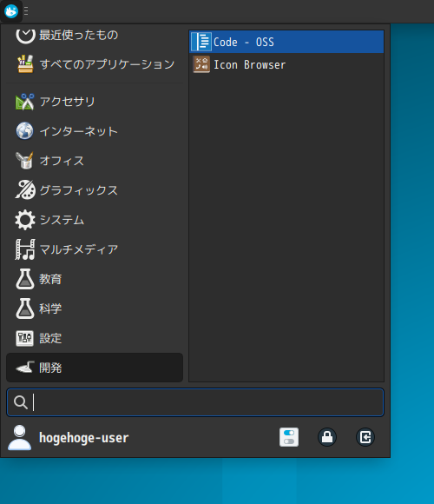434x504 pixels.
Task: Open the マルチメディア category
Action: (x=95, y=249)
